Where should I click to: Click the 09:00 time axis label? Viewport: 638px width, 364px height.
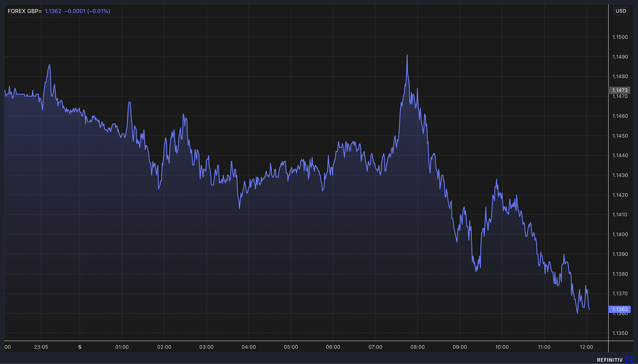click(x=460, y=347)
